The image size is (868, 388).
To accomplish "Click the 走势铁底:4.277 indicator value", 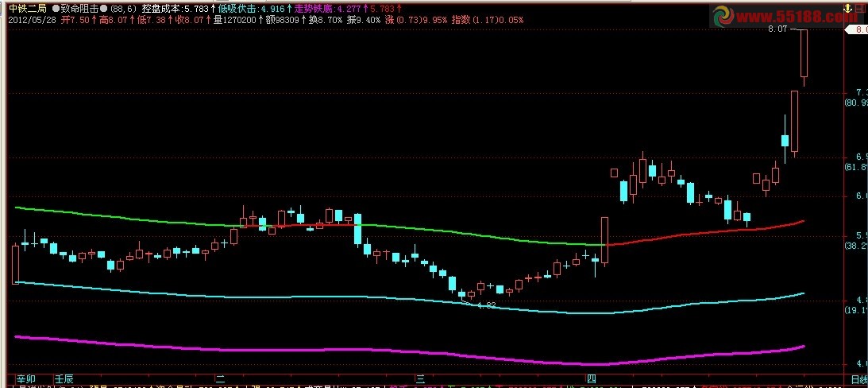I will point(327,9).
